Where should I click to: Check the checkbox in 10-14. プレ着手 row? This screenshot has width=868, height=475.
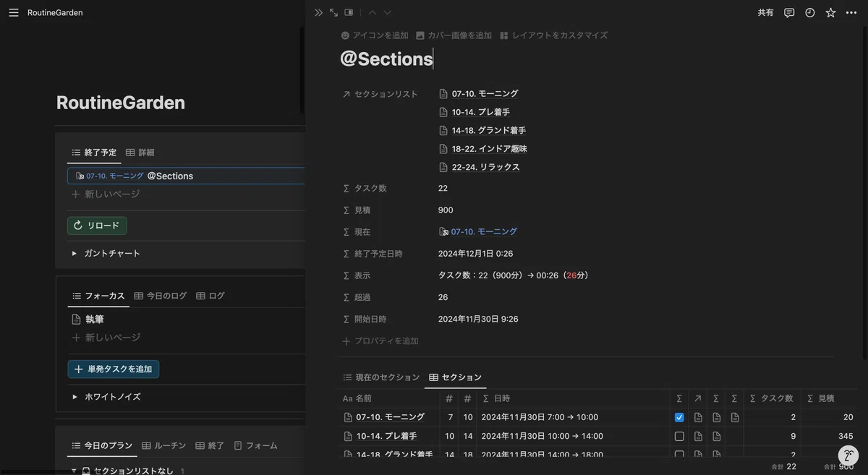pyautogui.click(x=679, y=437)
